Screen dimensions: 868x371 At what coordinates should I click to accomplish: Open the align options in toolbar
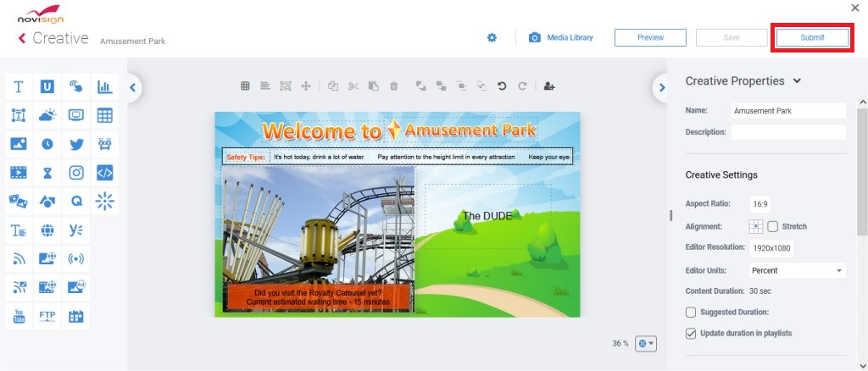pos(265,86)
